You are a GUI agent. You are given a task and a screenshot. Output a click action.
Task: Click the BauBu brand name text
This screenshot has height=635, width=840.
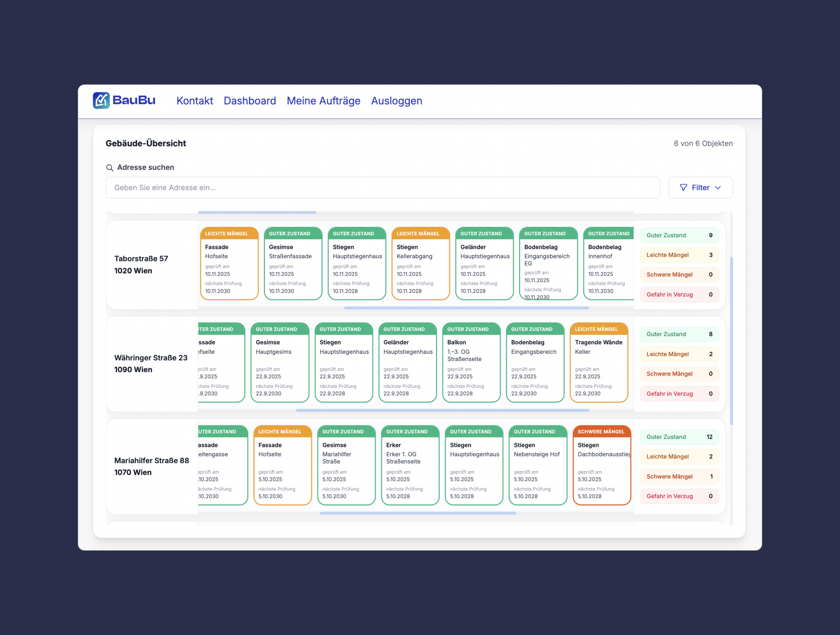(134, 100)
